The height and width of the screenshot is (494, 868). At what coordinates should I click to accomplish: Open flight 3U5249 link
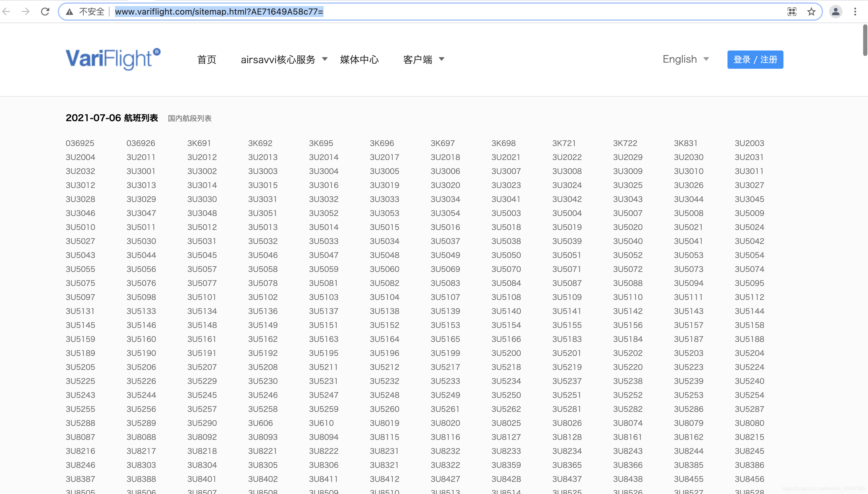pos(445,395)
